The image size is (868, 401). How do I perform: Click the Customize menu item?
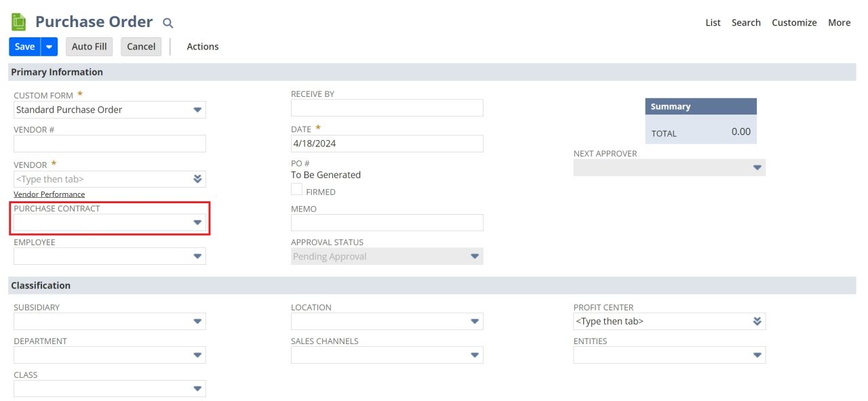click(x=794, y=22)
